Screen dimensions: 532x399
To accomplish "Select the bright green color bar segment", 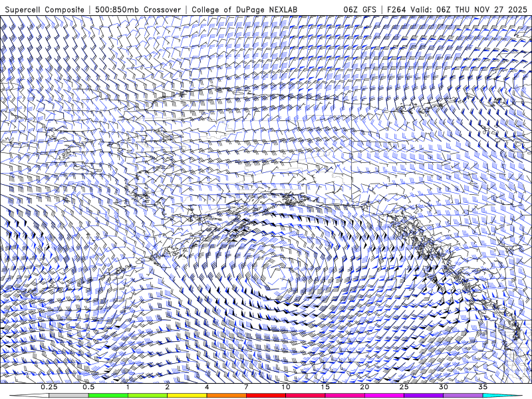I will (108, 396).
